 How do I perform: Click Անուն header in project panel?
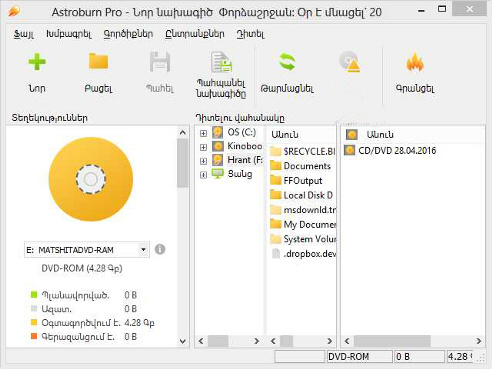click(x=380, y=134)
